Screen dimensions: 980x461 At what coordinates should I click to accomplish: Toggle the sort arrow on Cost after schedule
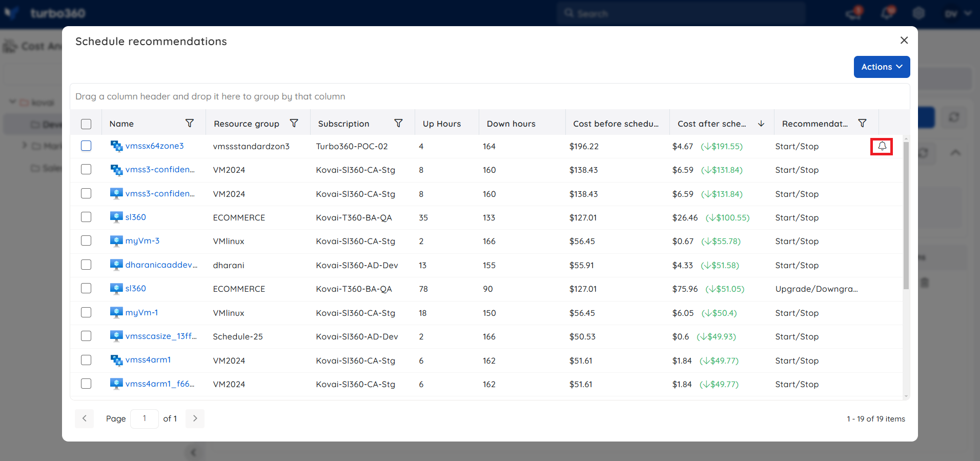tap(761, 124)
